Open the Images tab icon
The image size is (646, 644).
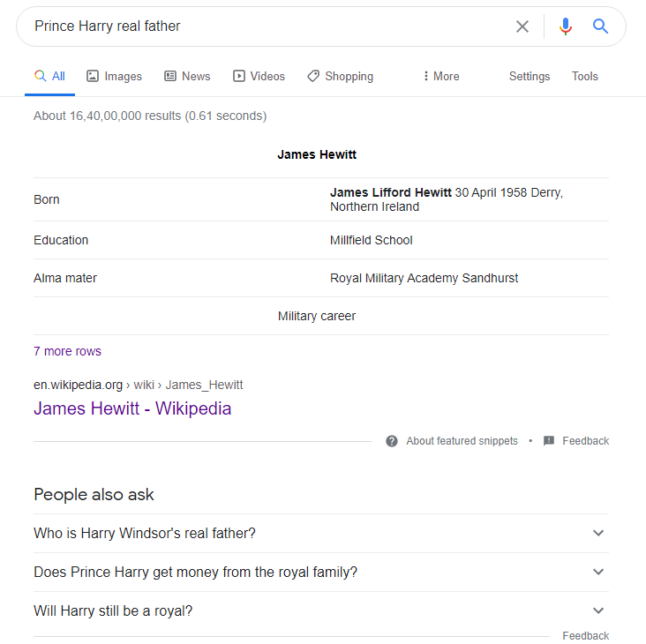pyautogui.click(x=93, y=76)
